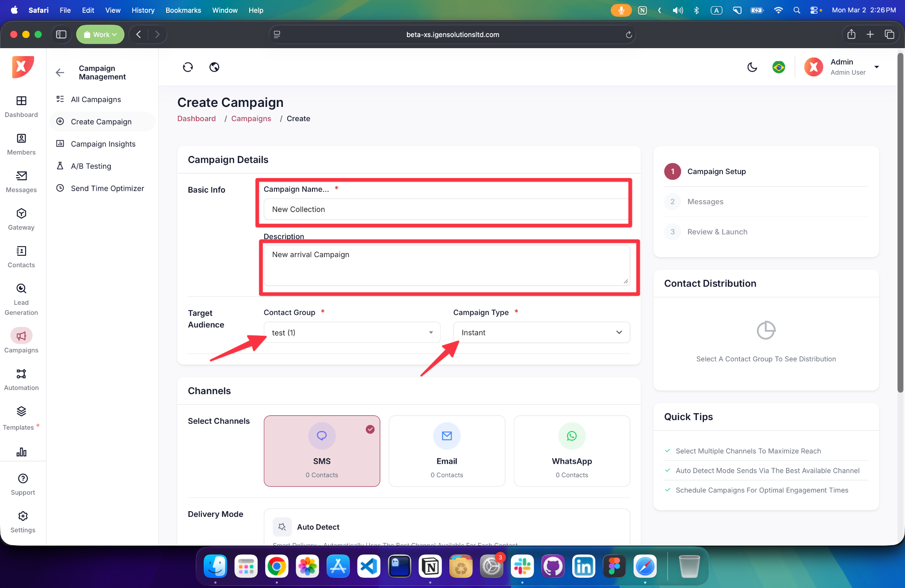This screenshot has width=905, height=588.
Task: Click the globe icon in header
Action: tap(214, 67)
